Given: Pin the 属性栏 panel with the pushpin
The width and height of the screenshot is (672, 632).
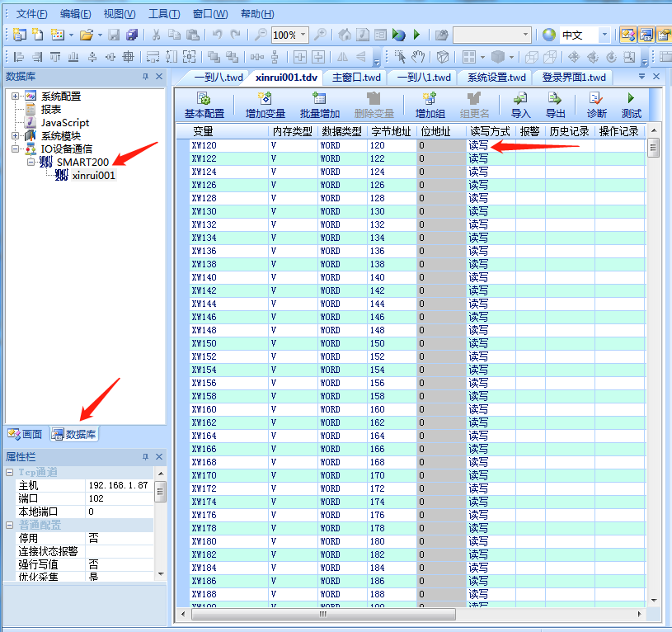Looking at the screenshot, I should pyautogui.click(x=145, y=457).
